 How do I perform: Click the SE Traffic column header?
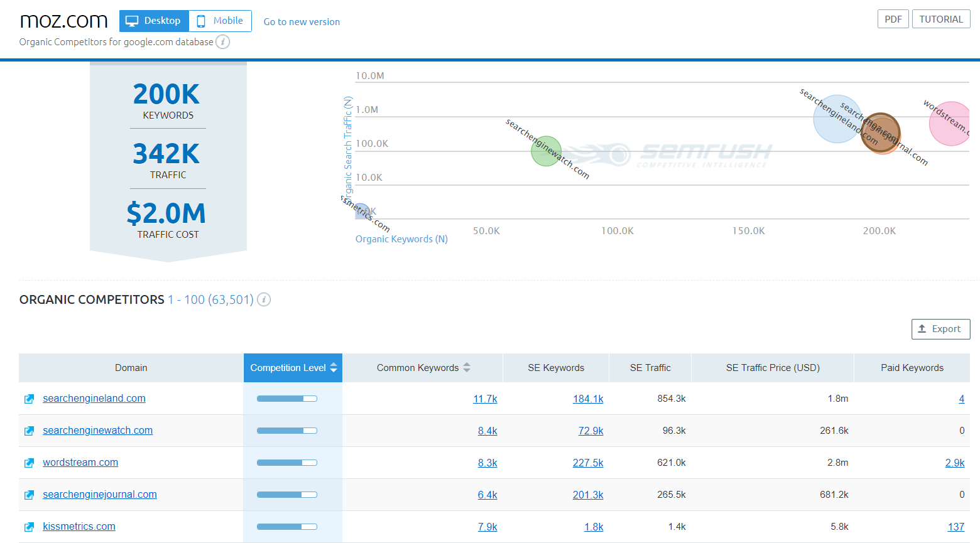650,368
